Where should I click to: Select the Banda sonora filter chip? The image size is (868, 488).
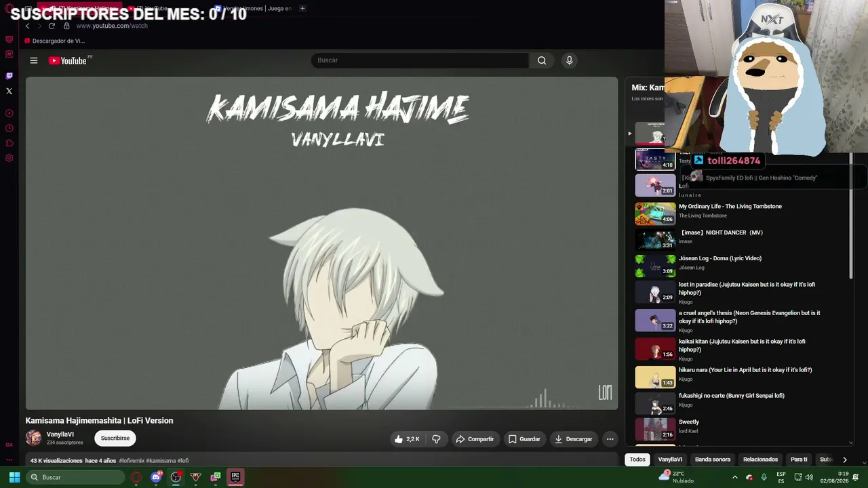(713, 460)
